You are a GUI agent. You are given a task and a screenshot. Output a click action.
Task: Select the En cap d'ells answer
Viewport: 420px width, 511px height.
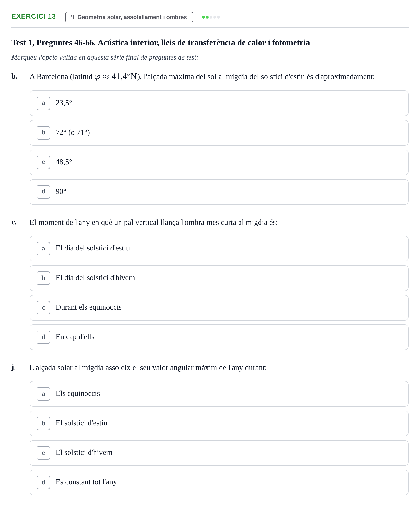pos(219,337)
